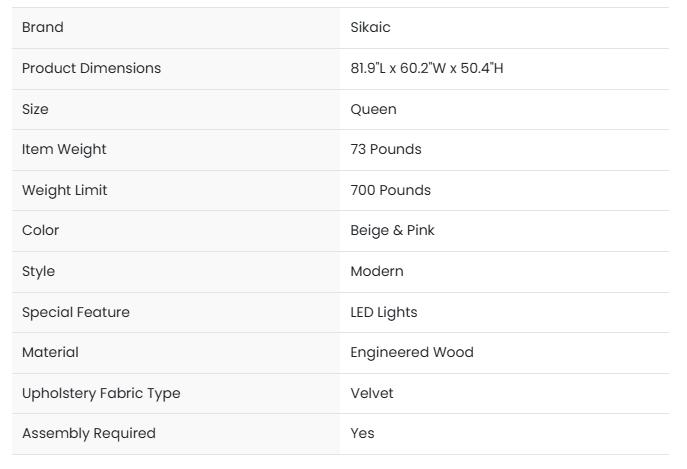Select the Beige & Pink value
Viewport: 687px width, 469px height.
pyautogui.click(x=392, y=231)
